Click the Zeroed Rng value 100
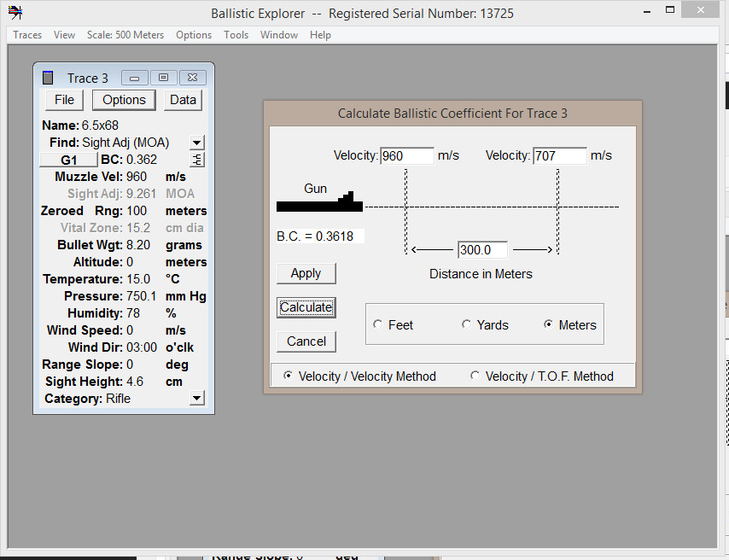Viewport: 729px width, 560px height. point(137,211)
